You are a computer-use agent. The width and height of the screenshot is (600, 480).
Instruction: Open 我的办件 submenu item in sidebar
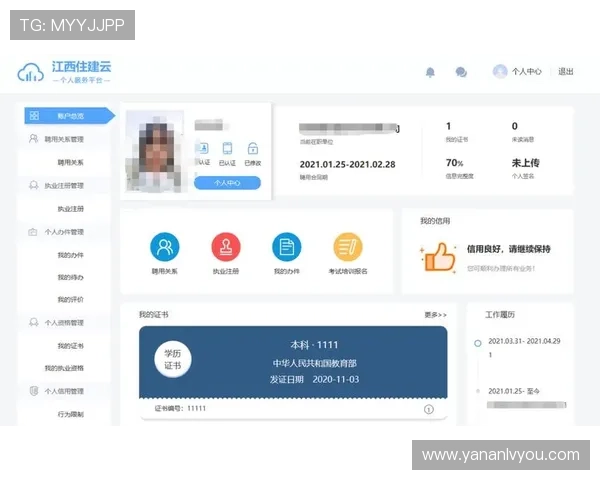click(x=70, y=255)
